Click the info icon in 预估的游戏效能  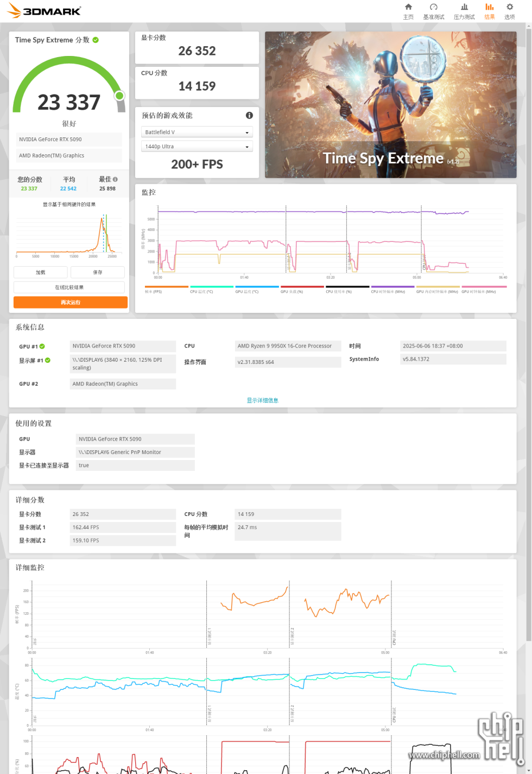249,115
